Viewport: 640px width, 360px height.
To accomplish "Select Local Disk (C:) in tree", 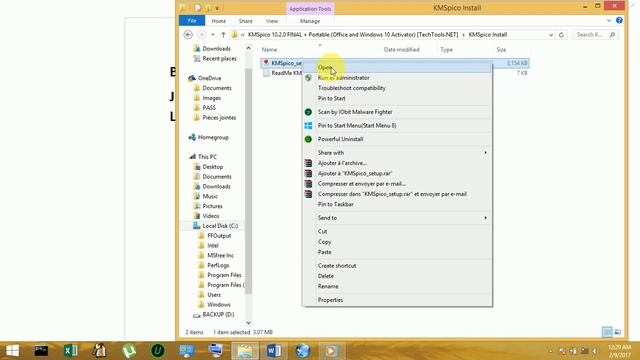I will 216,226.
